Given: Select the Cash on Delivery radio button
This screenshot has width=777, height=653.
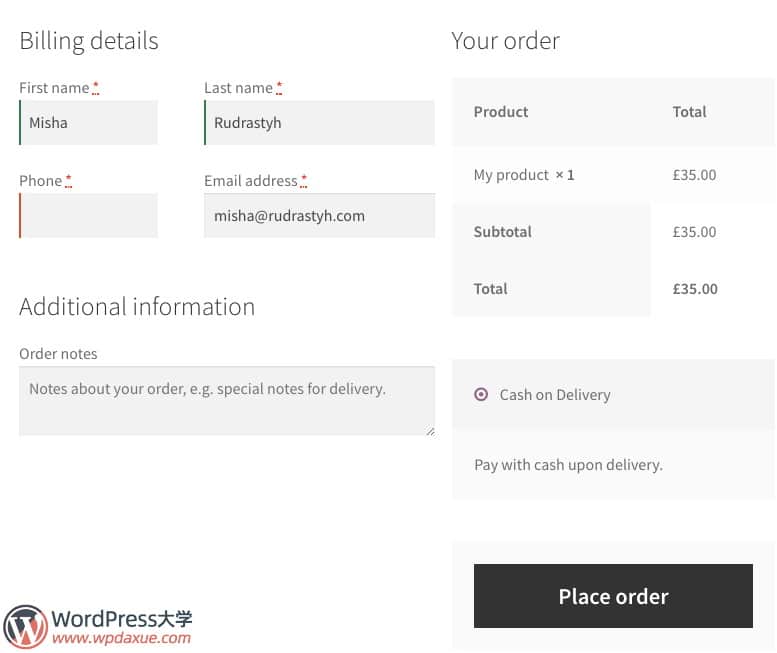Looking at the screenshot, I should pyautogui.click(x=481, y=395).
